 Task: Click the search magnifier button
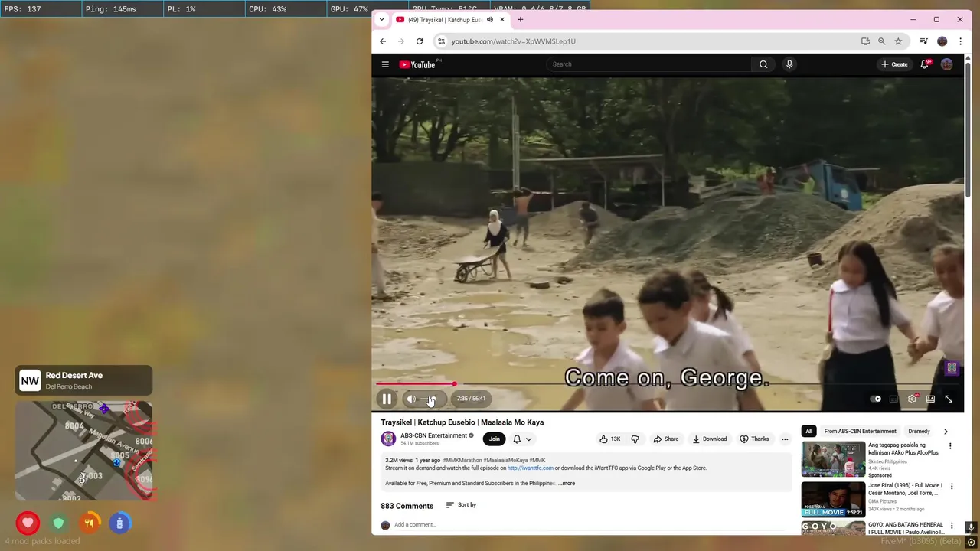point(763,64)
